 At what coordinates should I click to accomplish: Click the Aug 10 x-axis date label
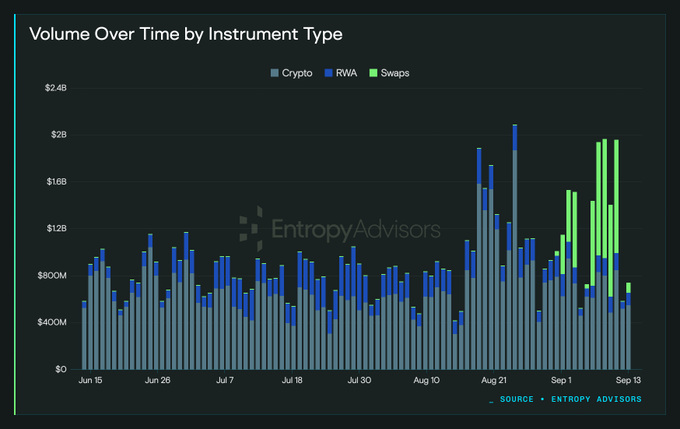click(x=426, y=380)
